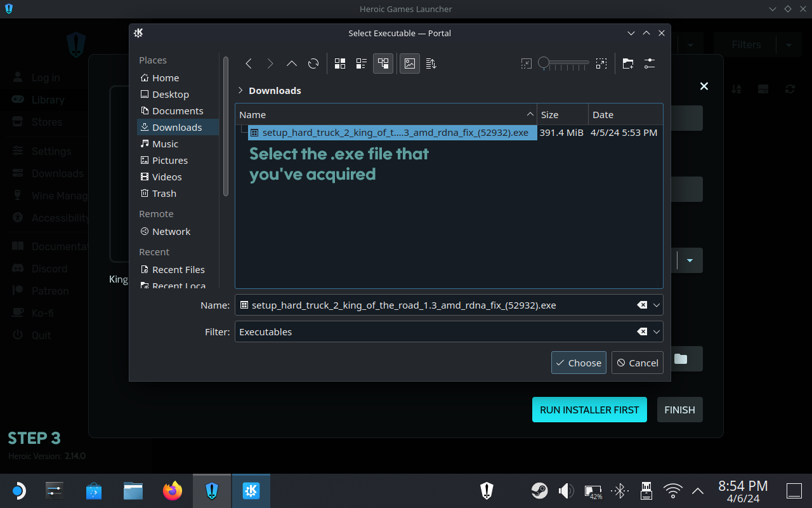812x508 pixels.
Task: Click the icon size zoom slider
Action: point(563,63)
